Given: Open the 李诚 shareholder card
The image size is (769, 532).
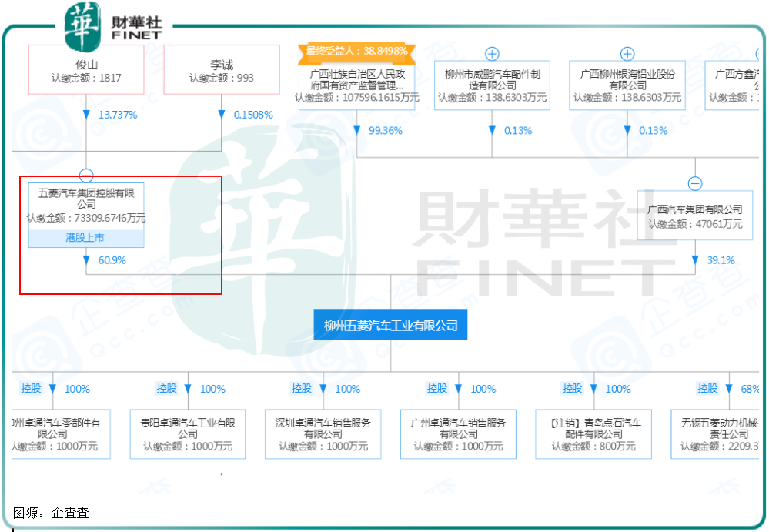Looking at the screenshot, I should (222, 69).
